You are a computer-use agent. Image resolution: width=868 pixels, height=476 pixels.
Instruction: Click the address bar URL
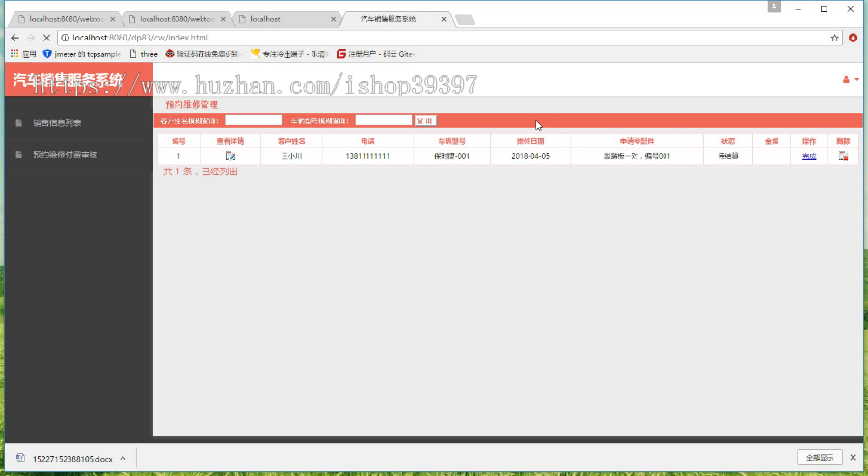coord(140,38)
